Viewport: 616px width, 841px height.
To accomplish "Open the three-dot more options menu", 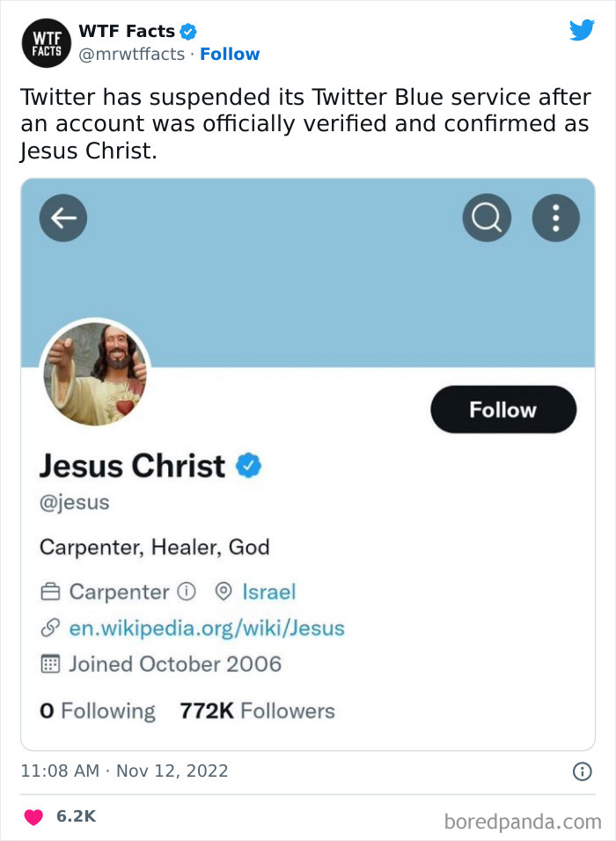I will pos(555,218).
